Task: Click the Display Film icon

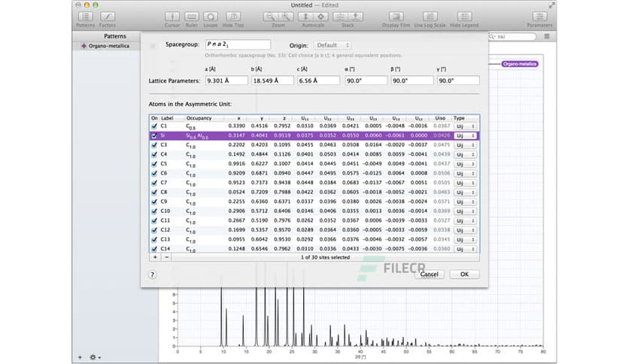Action: [396, 16]
